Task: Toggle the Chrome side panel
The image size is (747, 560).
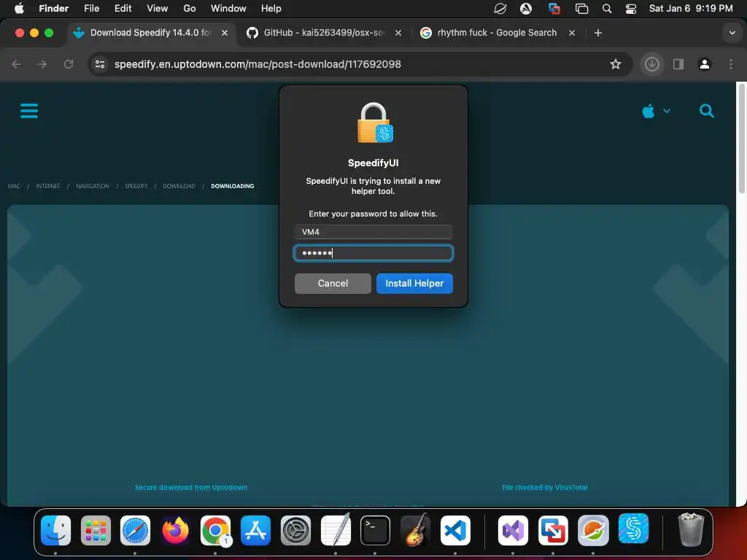Action: [x=678, y=64]
